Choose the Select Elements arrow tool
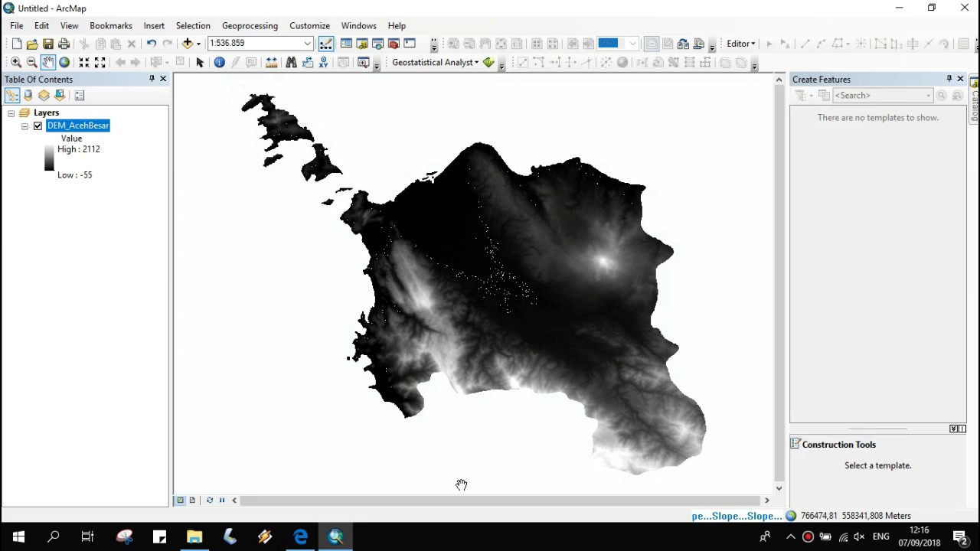 click(200, 63)
